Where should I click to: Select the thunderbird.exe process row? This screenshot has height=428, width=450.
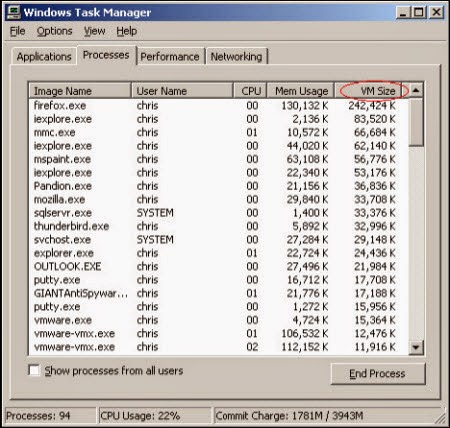pyautogui.click(x=218, y=226)
